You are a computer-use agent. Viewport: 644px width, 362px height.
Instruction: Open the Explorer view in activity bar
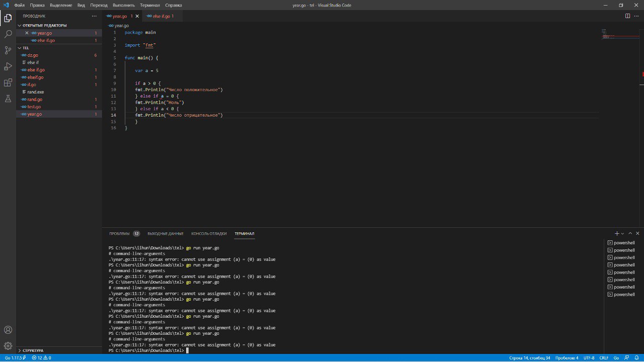click(8, 18)
